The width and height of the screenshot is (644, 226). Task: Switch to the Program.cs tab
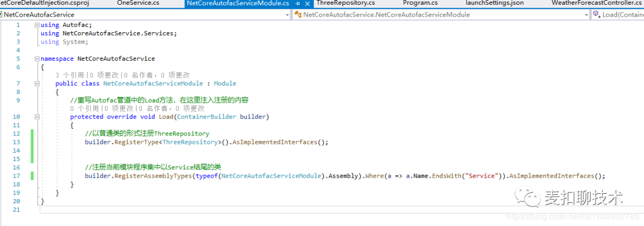420,4
